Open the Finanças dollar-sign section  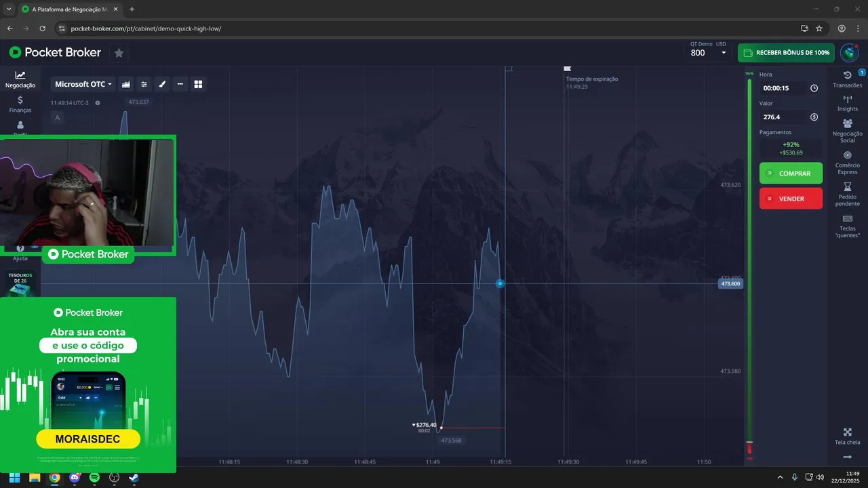point(20,104)
